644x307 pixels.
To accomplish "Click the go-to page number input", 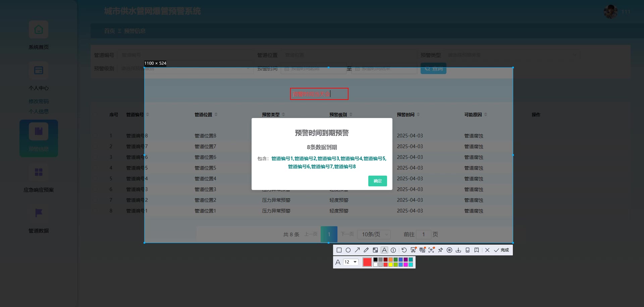I will (424, 234).
